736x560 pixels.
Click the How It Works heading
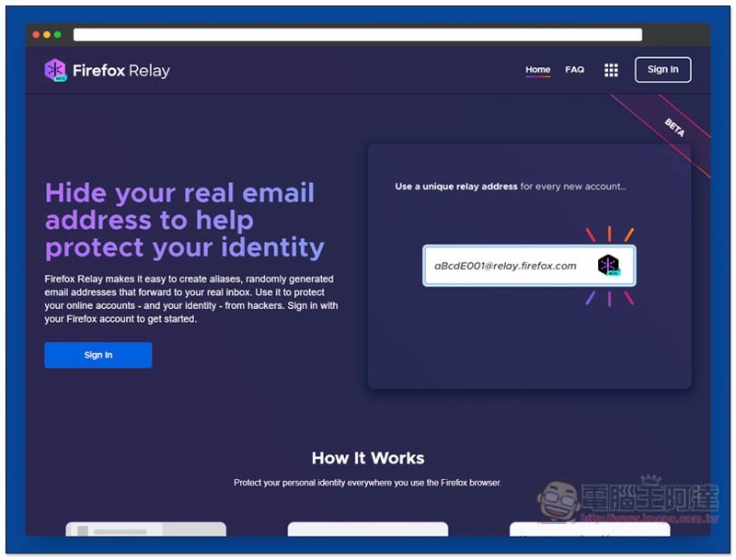(368, 458)
